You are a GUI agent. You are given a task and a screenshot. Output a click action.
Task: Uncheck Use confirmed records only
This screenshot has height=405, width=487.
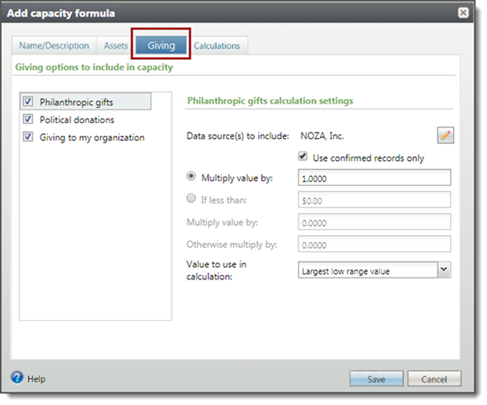(x=303, y=156)
